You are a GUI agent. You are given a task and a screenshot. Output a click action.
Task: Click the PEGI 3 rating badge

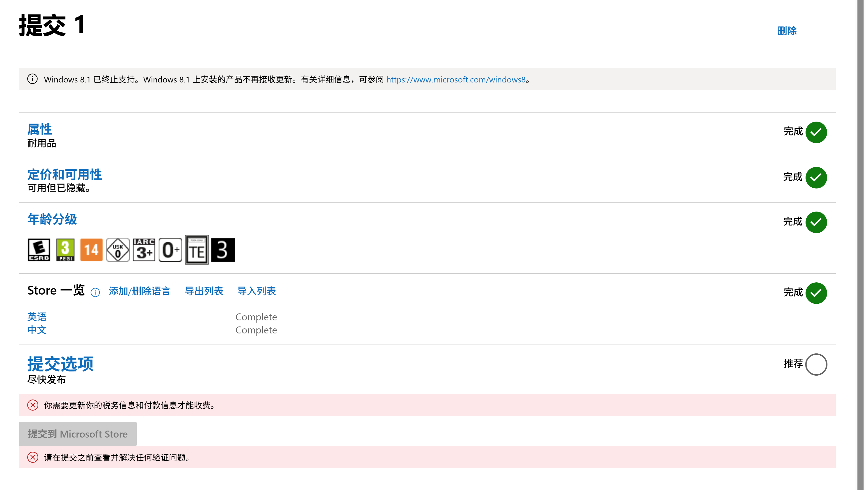65,250
